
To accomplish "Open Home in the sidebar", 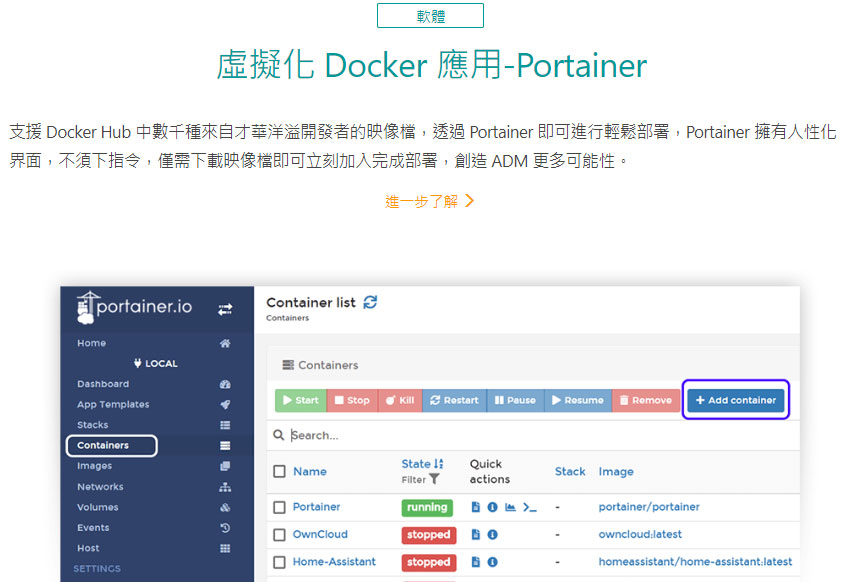I will click(x=92, y=343).
